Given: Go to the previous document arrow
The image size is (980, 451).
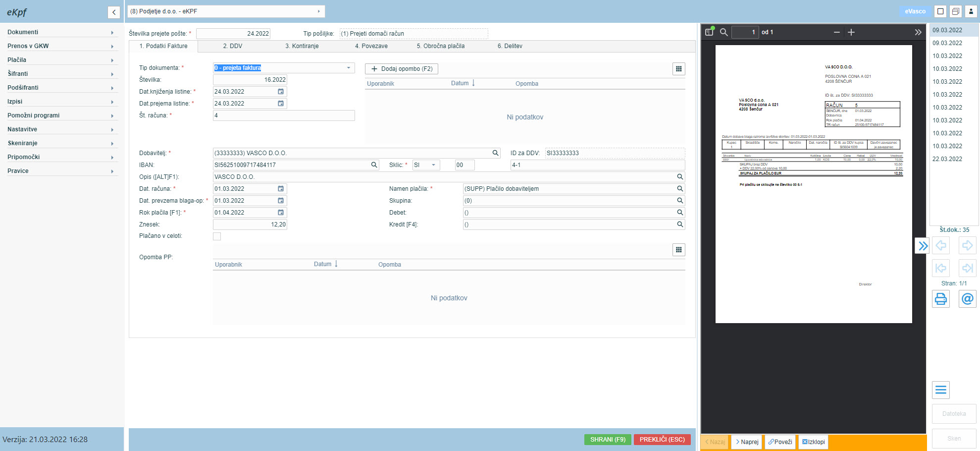Looking at the screenshot, I should pyautogui.click(x=941, y=245).
